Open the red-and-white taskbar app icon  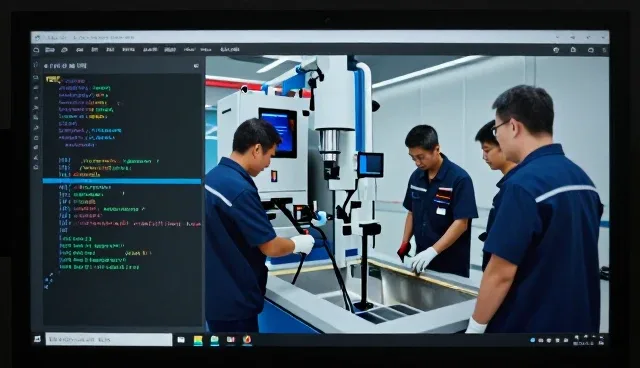coord(231,339)
